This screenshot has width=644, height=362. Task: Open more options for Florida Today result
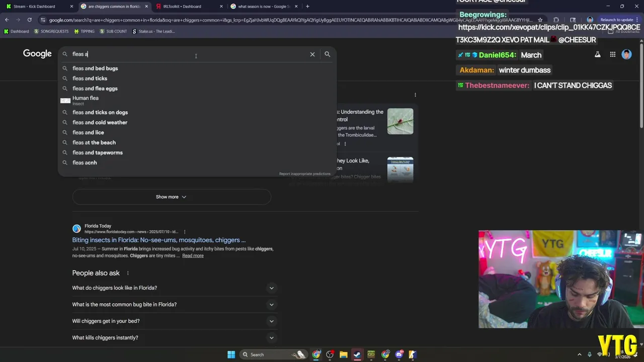(185, 232)
